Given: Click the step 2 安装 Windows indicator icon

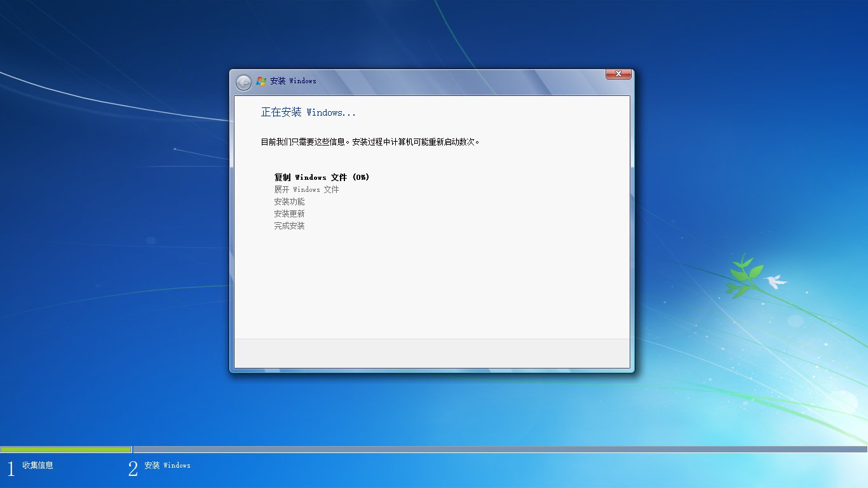Looking at the screenshot, I should click(132, 468).
